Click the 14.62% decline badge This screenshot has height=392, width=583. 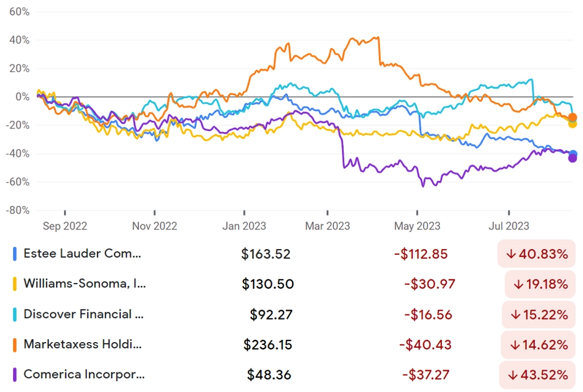click(x=538, y=345)
